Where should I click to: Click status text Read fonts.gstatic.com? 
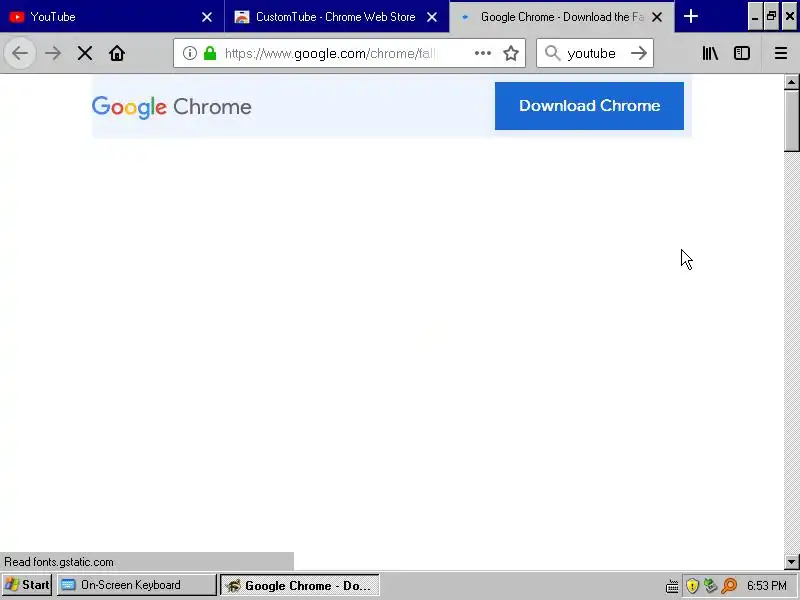click(x=59, y=562)
